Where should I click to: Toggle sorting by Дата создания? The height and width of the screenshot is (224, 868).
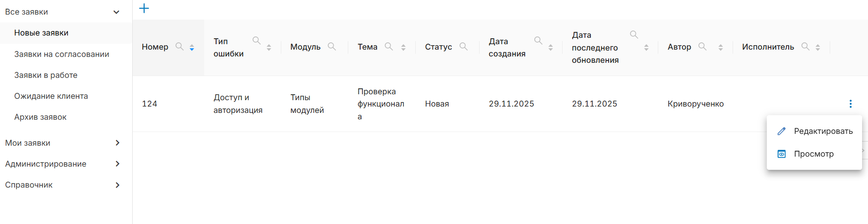click(551, 47)
